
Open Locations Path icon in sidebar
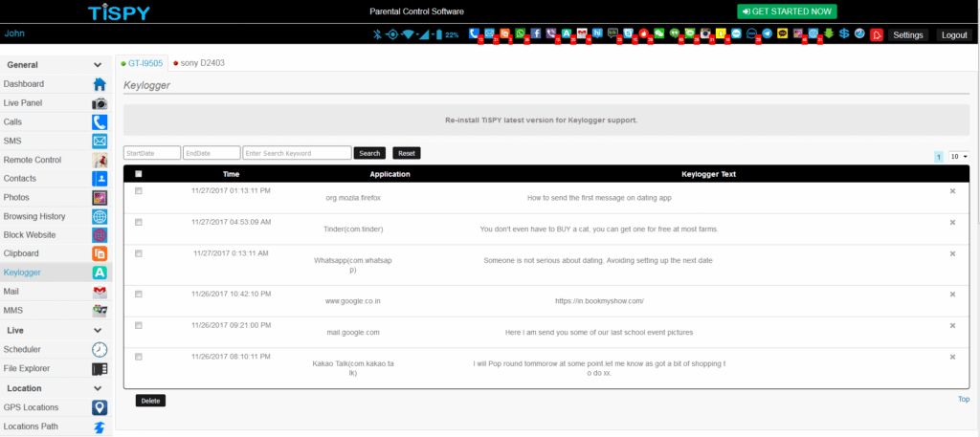(100, 427)
